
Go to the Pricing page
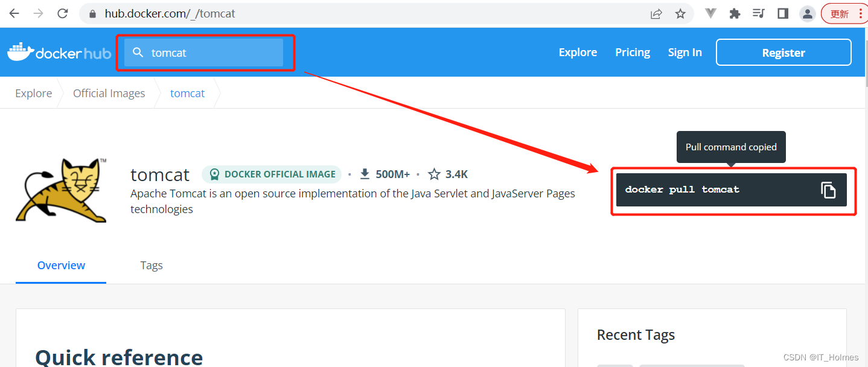[x=633, y=53]
